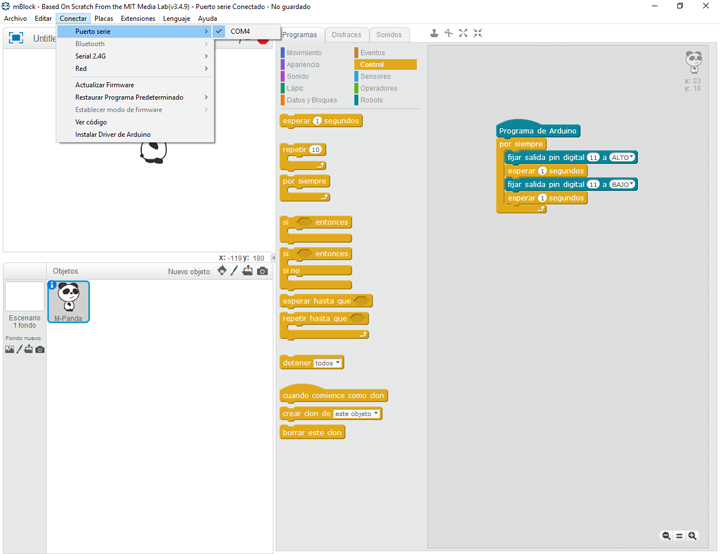Click the Escenario backdrop thumbnail
Screen dimensions: 720x554
24,297
